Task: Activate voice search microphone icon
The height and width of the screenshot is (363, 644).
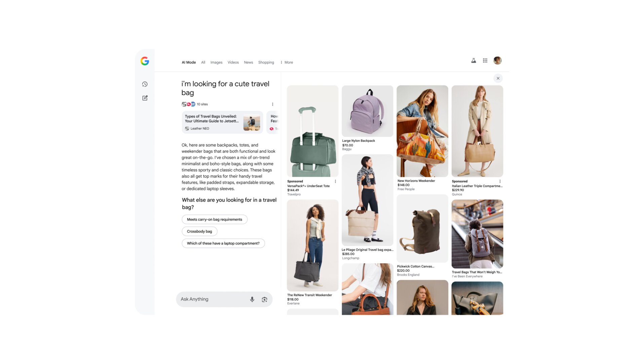Action: 252,299
